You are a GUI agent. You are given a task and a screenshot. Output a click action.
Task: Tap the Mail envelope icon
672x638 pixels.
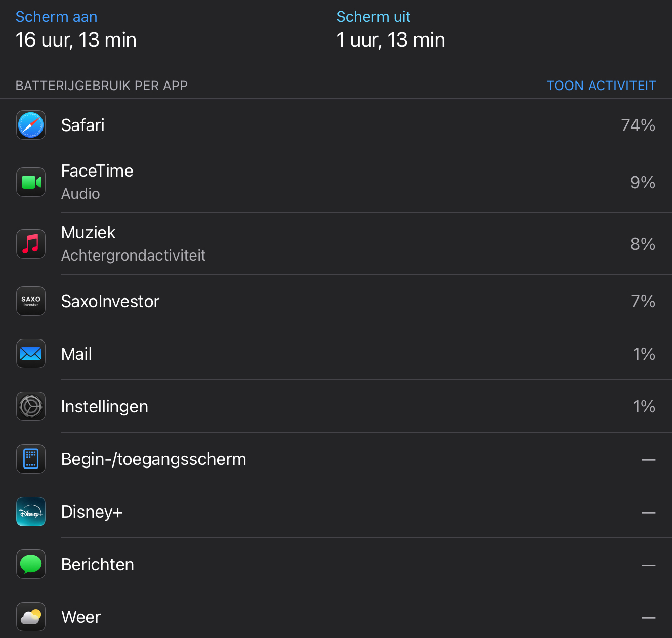click(31, 354)
